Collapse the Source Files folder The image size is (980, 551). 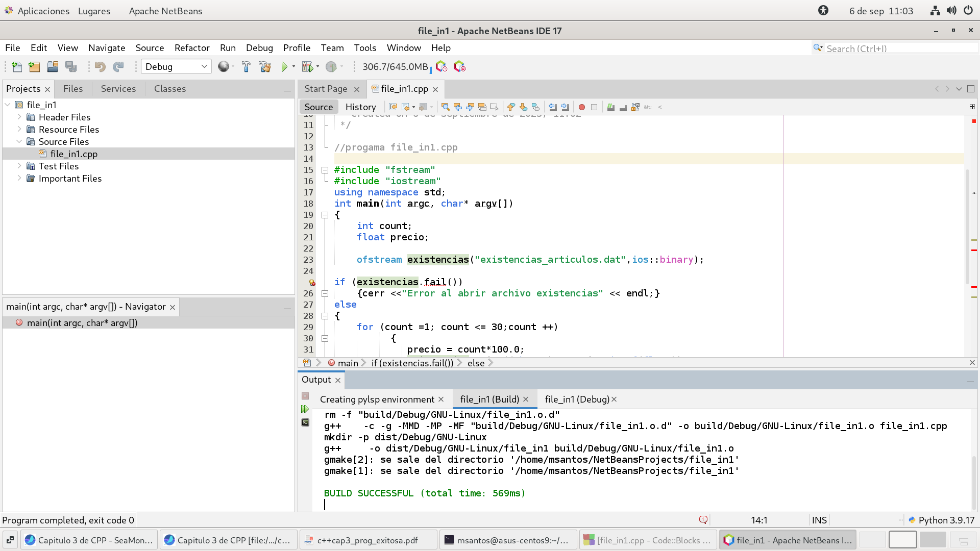point(19,141)
